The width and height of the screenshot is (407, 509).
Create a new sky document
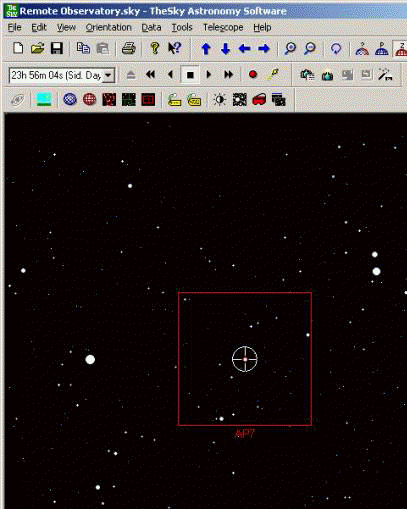tap(18, 49)
